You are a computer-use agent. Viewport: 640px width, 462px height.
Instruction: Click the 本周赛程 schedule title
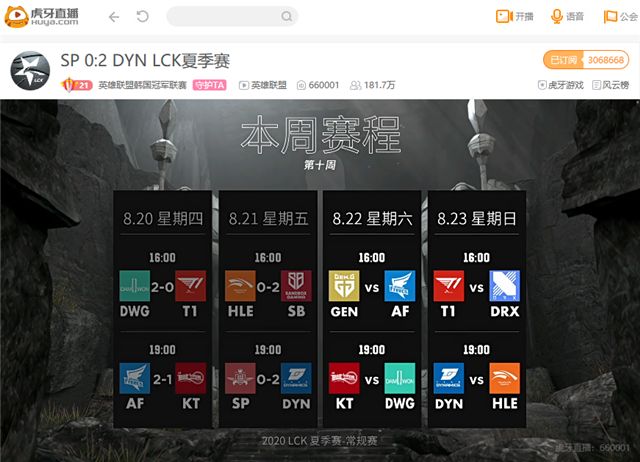[x=320, y=135]
